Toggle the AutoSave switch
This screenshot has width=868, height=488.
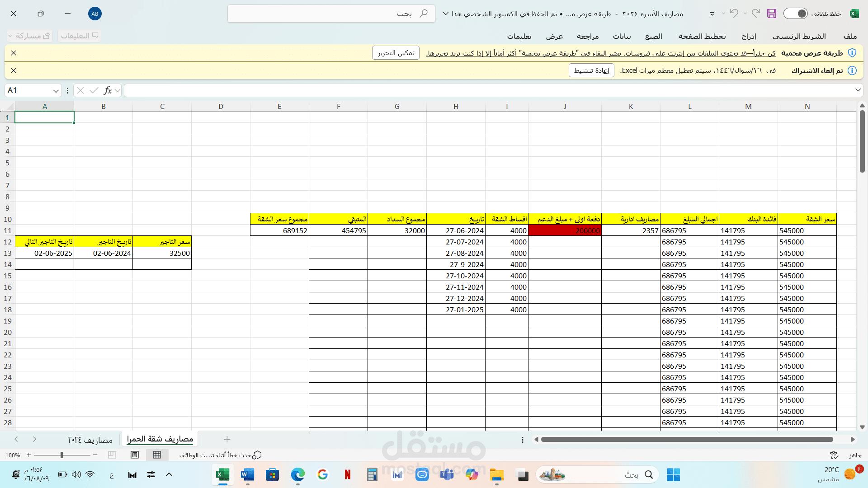[x=796, y=14]
